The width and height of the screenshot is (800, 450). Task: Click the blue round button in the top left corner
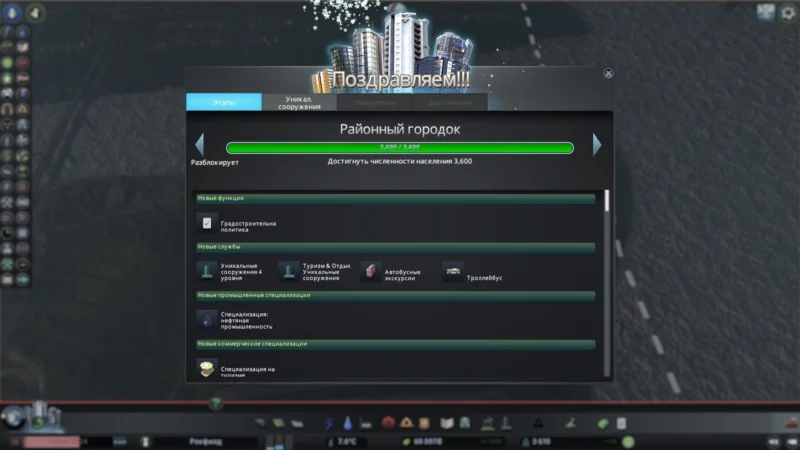[x=12, y=13]
